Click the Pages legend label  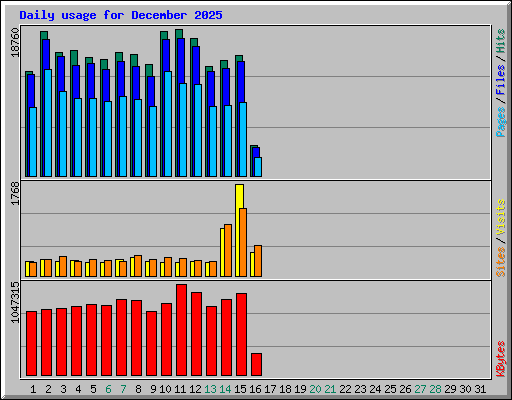[501, 122]
